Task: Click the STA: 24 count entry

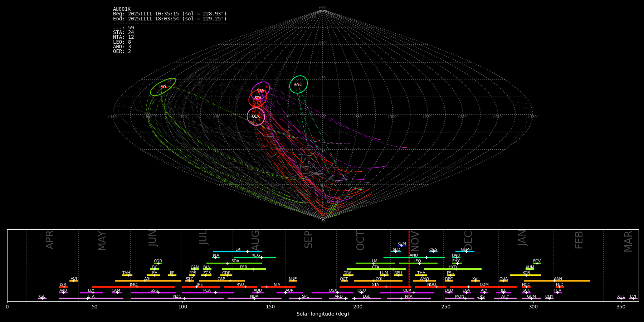Action: click(123, 33)
